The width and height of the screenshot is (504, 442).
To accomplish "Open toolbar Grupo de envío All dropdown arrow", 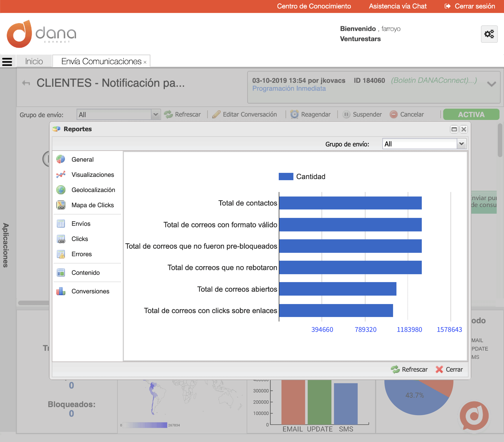I will coord(155,115).
